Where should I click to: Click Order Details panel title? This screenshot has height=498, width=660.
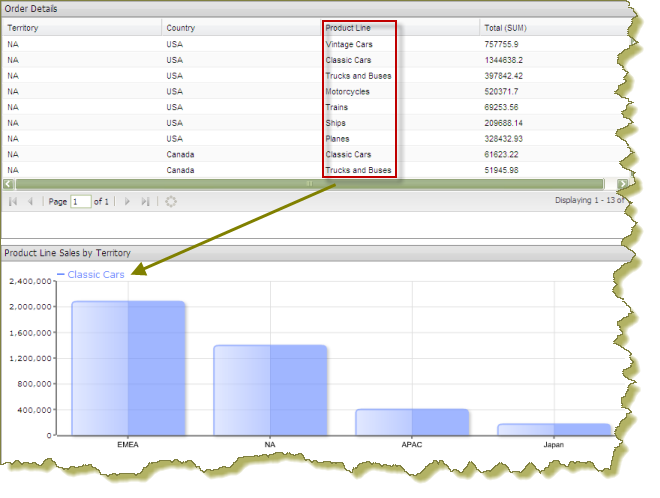tap(31, 8)
